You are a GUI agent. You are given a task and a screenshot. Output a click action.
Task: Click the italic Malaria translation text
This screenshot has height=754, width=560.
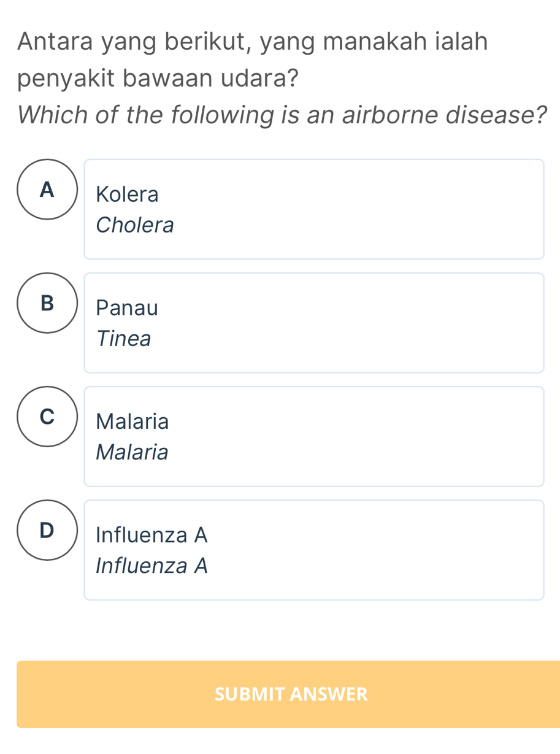coord(132,452)
